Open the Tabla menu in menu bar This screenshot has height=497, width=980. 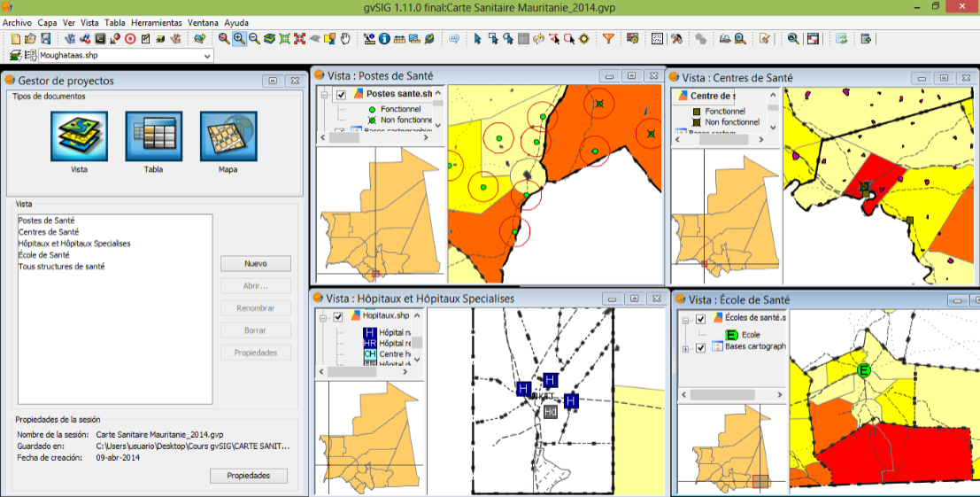114,22
